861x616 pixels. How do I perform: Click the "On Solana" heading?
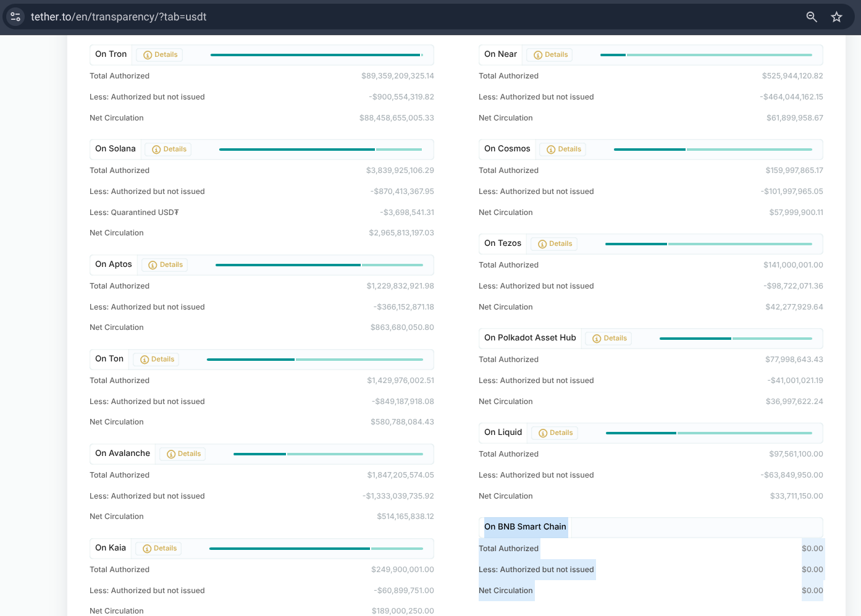(115, 149)
